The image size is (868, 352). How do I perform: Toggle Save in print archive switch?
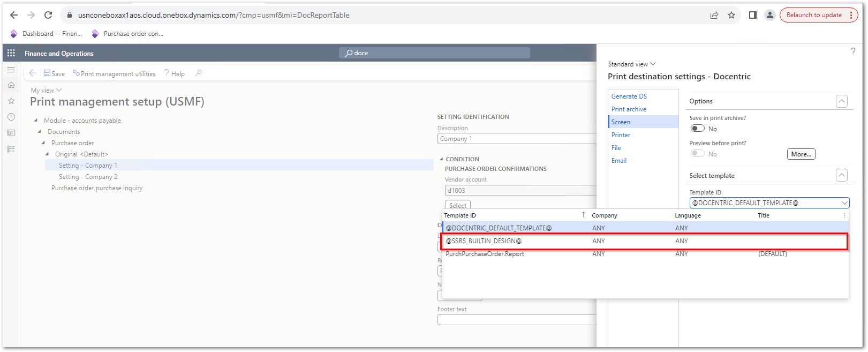pyautogui.click(x=697, y=129)
